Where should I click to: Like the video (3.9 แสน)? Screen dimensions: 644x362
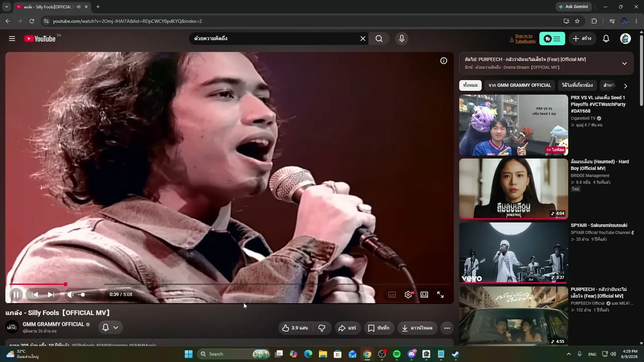[295, 328]
